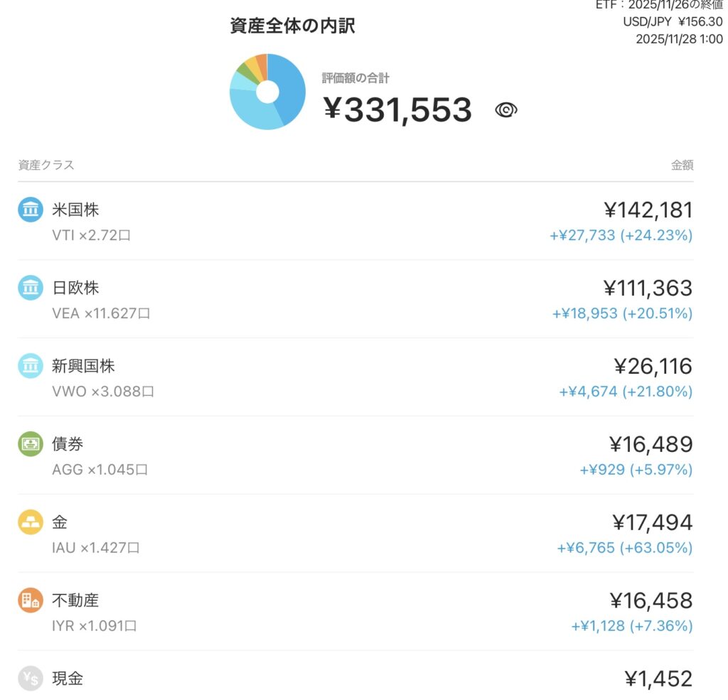Image resolution: width=728 pixels, height=700 pixels.
Task: Click the IAU gain +¥6,765 (+63.05%)
Action: [x=624, y=548]
